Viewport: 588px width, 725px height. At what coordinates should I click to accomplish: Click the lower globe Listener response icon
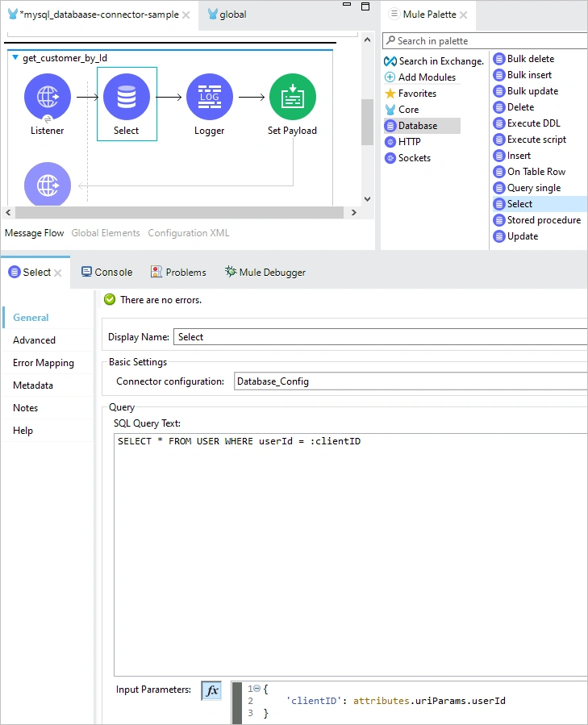point(48,184)
